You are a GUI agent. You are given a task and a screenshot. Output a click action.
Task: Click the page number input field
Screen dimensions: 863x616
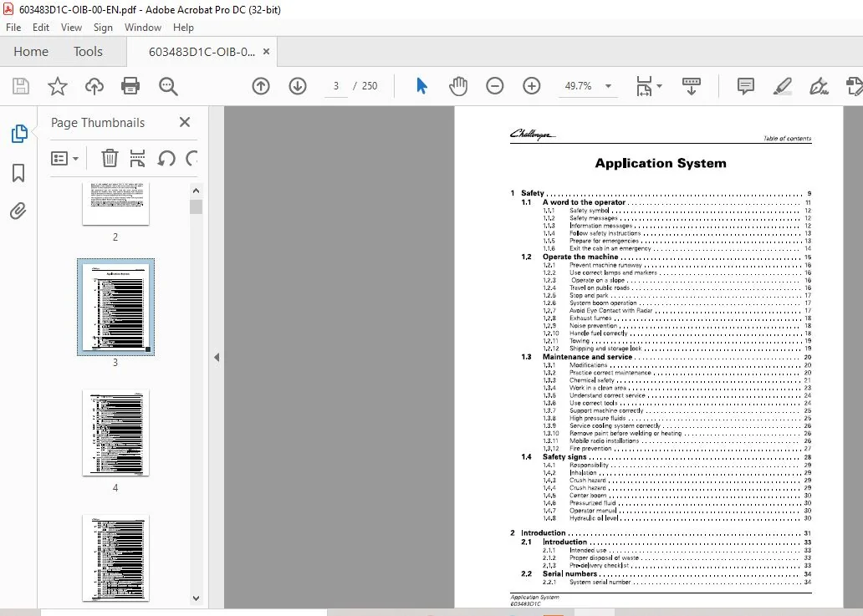click(x=335, y=86)
